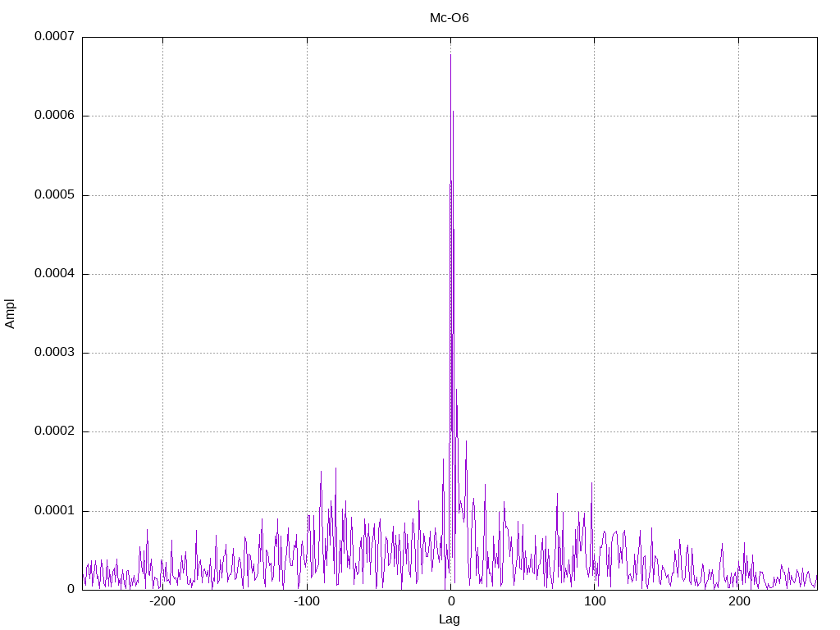Click the tallest peak near lag zero

[450, 55]
